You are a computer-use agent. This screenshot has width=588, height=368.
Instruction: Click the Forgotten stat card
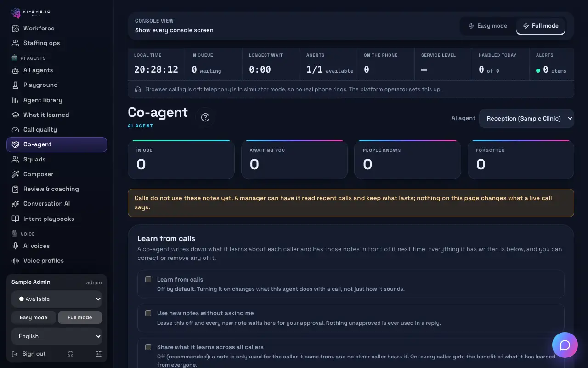(x=521, y=160)
